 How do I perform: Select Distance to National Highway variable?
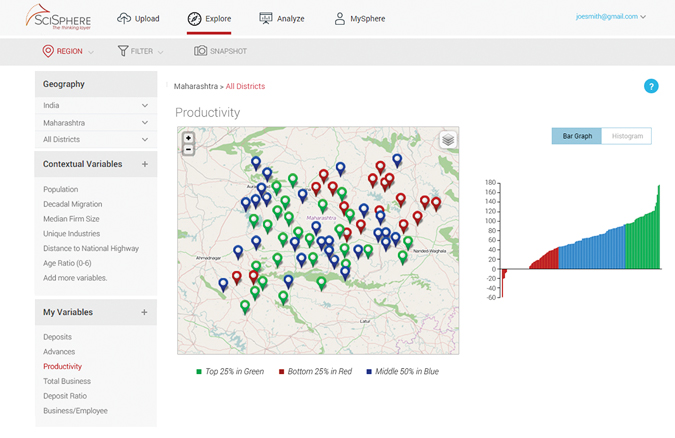point(91,249)
